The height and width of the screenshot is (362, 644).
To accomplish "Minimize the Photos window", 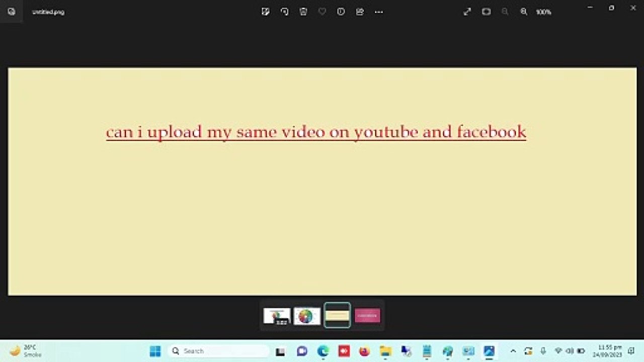I will pyautogui.click(x=590, y=8).
